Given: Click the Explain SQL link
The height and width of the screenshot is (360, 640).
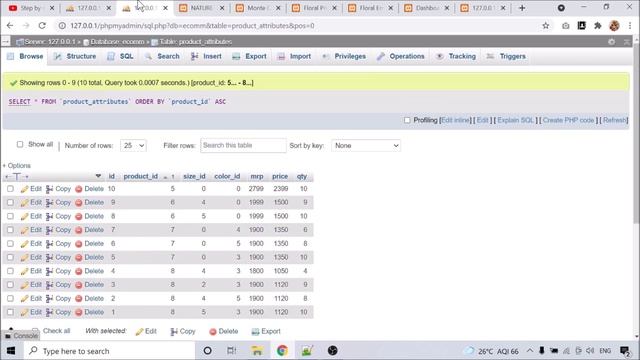Looking at the screenshot, I should coord(516,120).
